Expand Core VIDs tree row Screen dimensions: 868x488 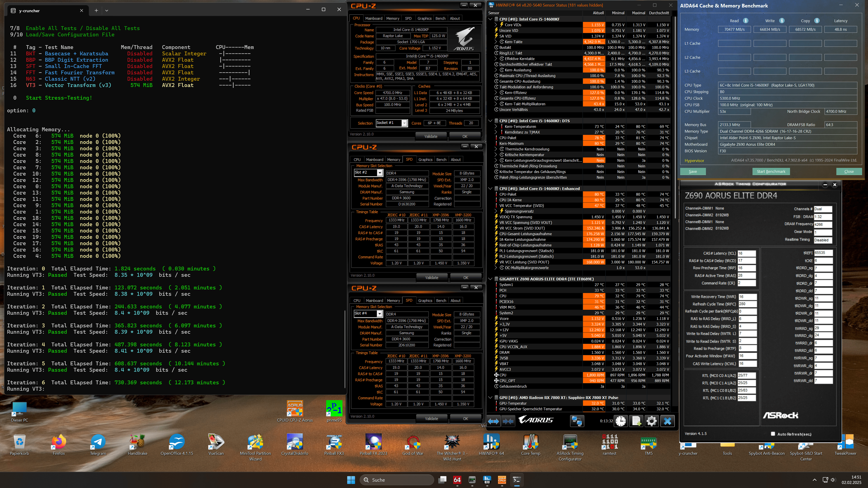tap(496, 25)
